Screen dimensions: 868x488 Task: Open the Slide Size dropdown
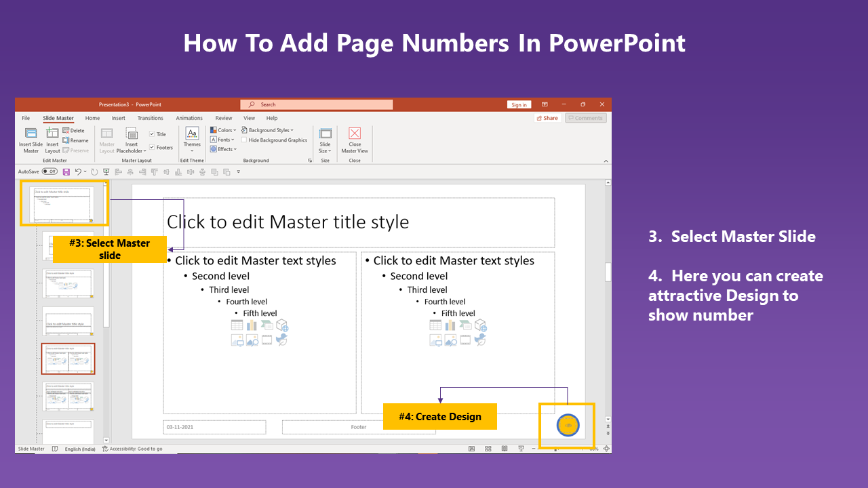click(325, 140)
